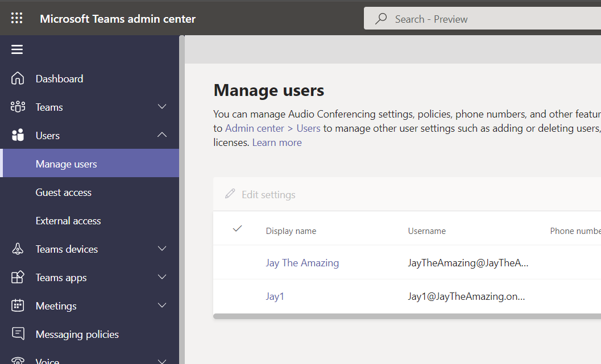The image size is (601, 364).
Task: Expand the Teams apps chevron
Action: coord(162,277)
